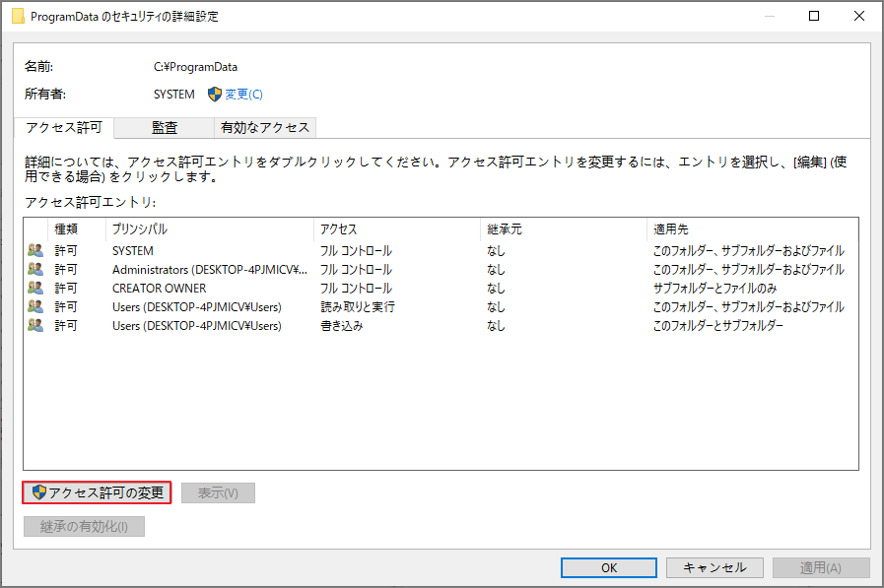Click the folder icon in the title bar
884x588 pixels.
18,17
